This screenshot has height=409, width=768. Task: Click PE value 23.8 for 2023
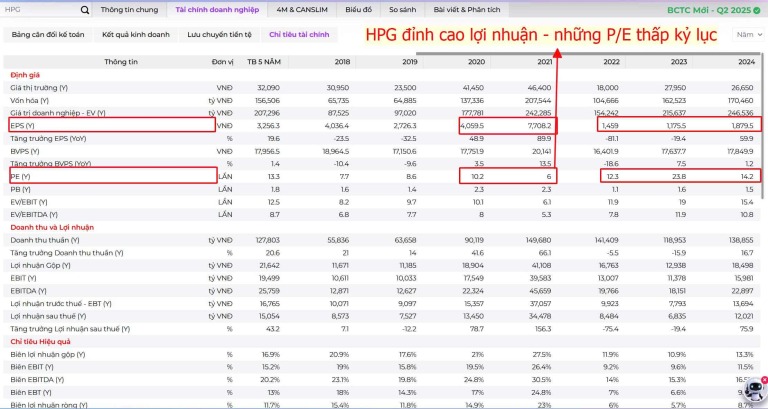click(x=679, y=176)
